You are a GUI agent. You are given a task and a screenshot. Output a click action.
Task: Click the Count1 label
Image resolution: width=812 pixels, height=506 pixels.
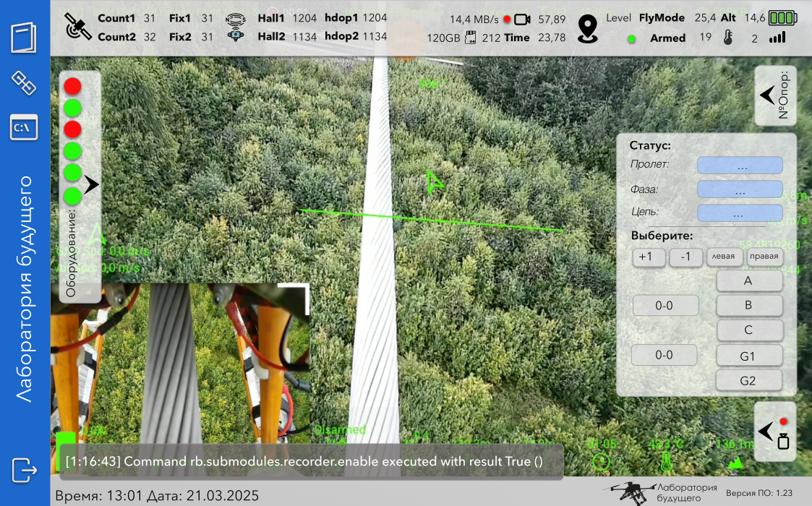(116, 18)
